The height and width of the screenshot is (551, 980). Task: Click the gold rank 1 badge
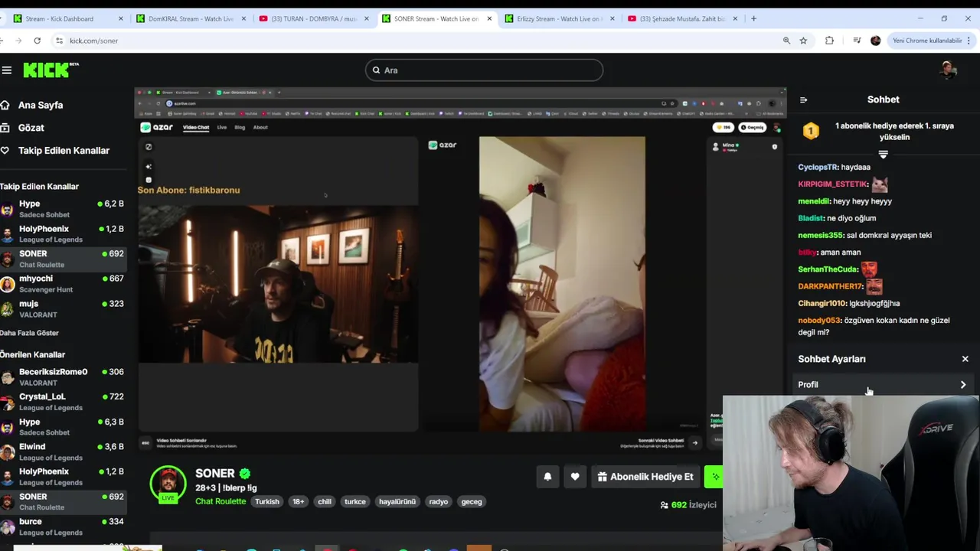811,132
